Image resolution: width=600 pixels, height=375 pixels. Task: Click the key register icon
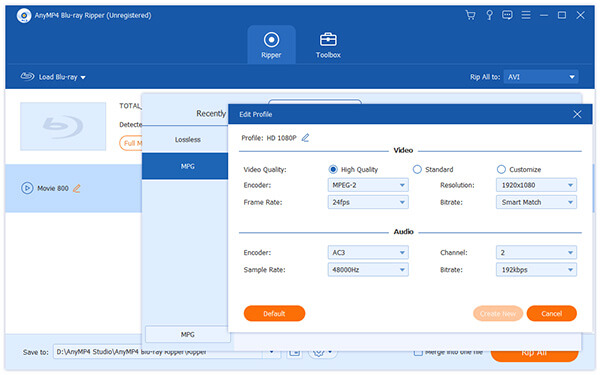[489, 15]
